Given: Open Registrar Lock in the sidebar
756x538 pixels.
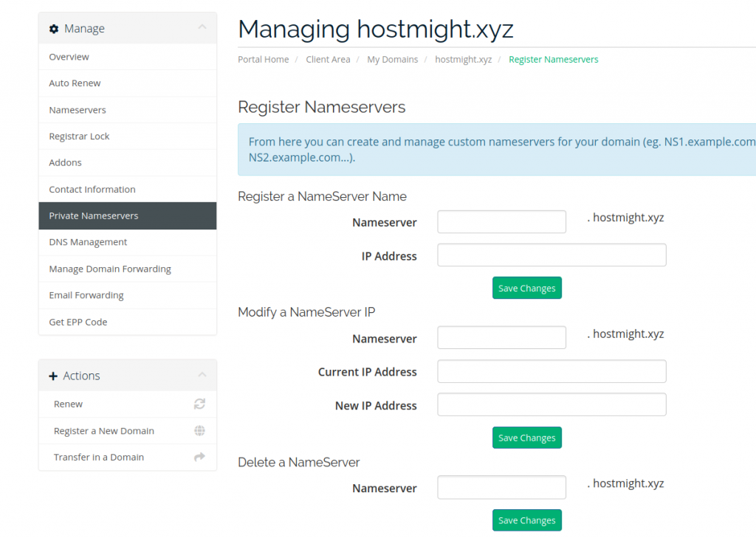Looking at the screenshot, I should click(127, 137).
